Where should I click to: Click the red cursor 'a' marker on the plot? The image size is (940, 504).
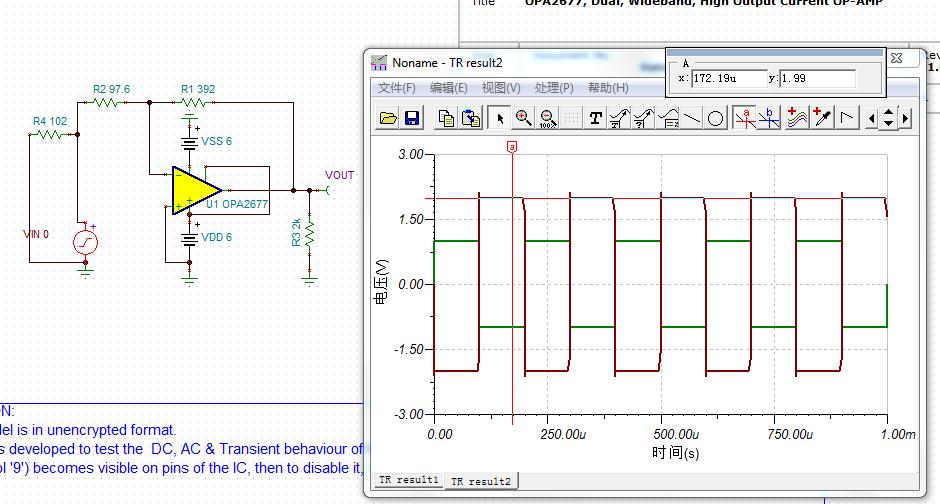point(512,146)
